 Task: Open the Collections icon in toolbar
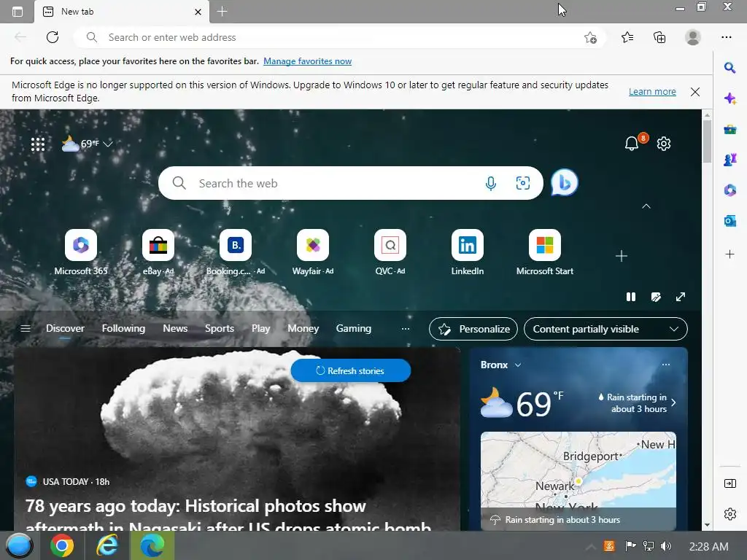(659, 37)
